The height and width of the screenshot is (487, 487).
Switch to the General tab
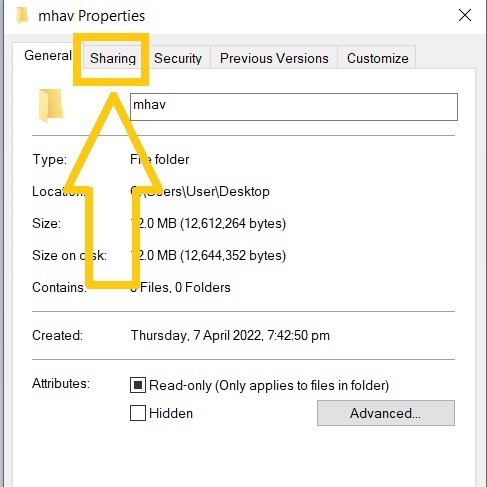tap(47, 56)
